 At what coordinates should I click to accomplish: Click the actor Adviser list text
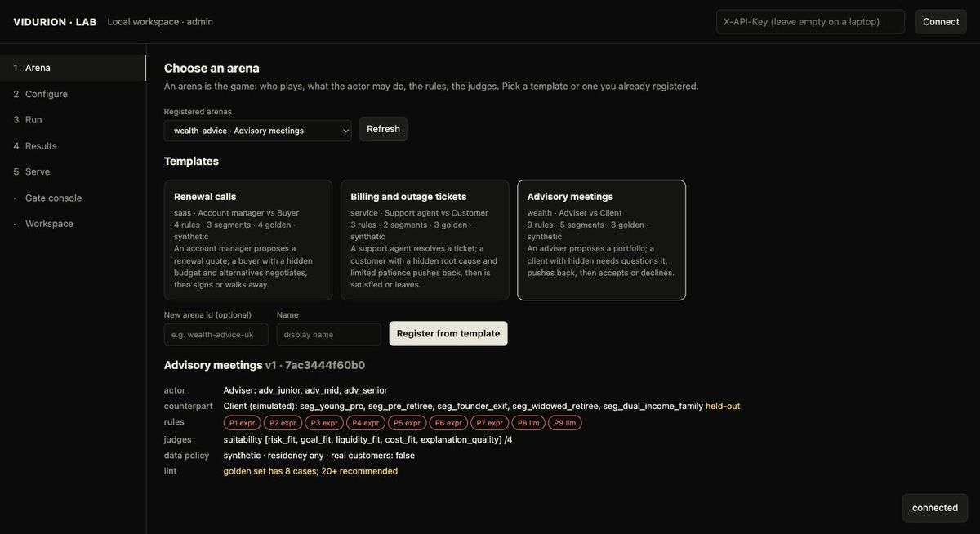pyautogui.click(x=305, y=390)
